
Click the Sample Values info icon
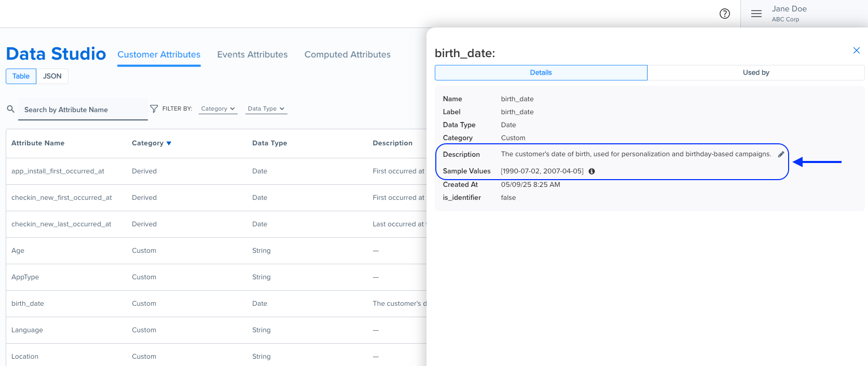tap(591, 171)
